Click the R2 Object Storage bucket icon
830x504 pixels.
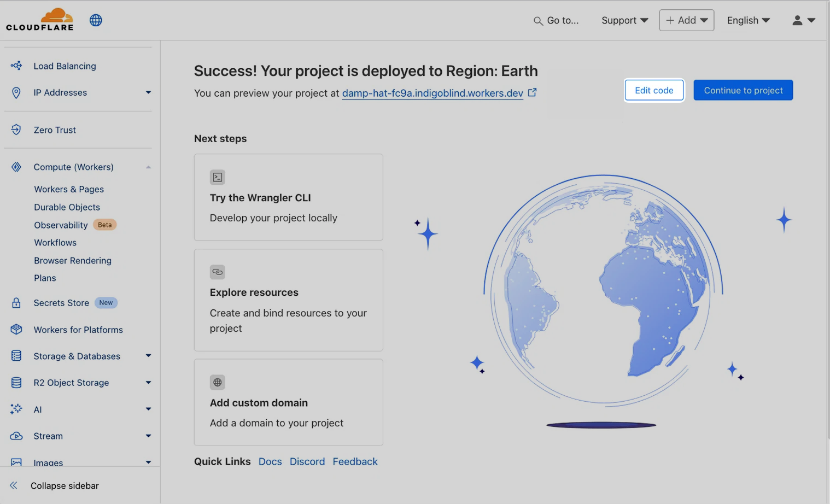(x=16, y=383)
